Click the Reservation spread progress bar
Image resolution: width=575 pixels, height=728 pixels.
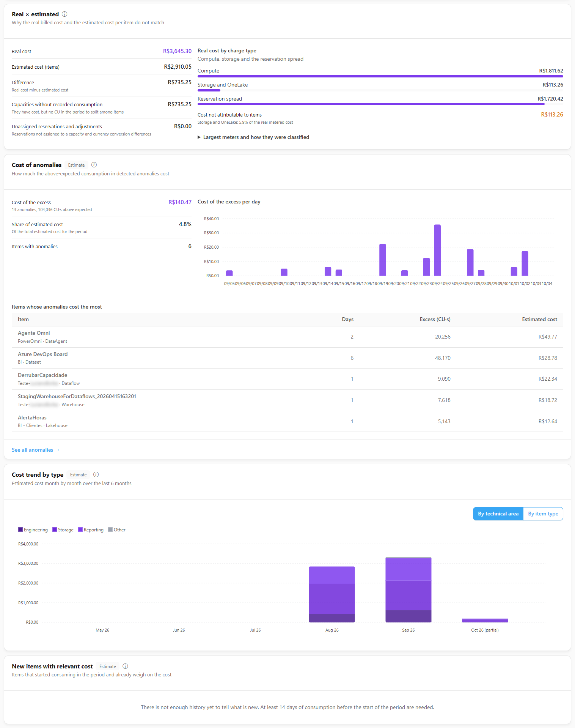point(371,104)
